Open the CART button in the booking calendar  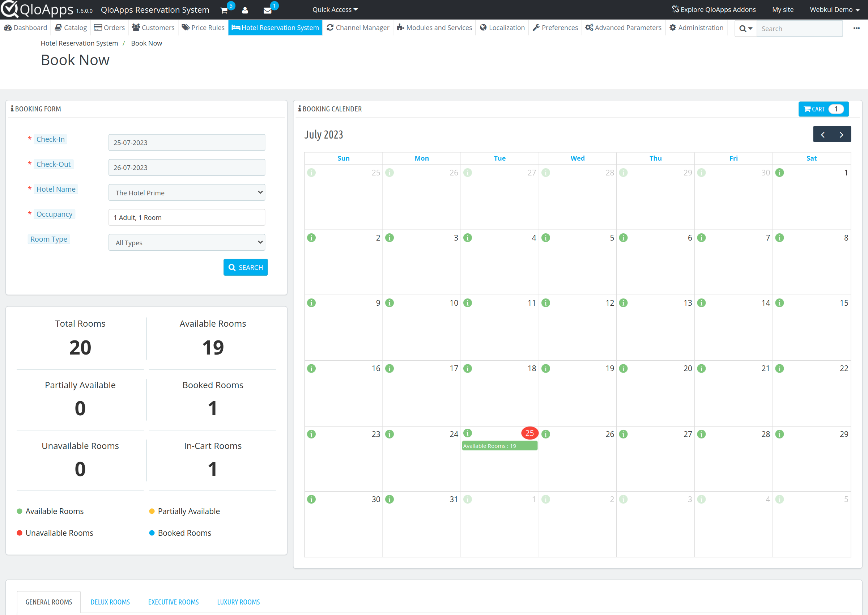click(823, 109)
